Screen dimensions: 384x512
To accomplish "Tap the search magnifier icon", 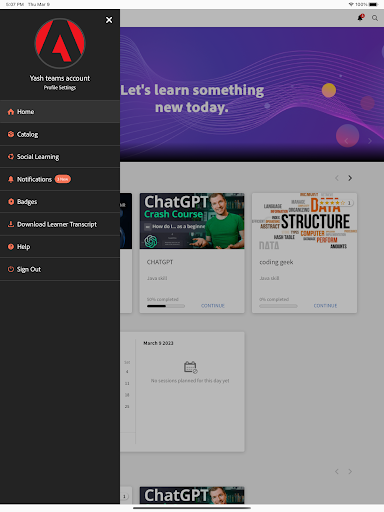I will (x=375, y=18).
